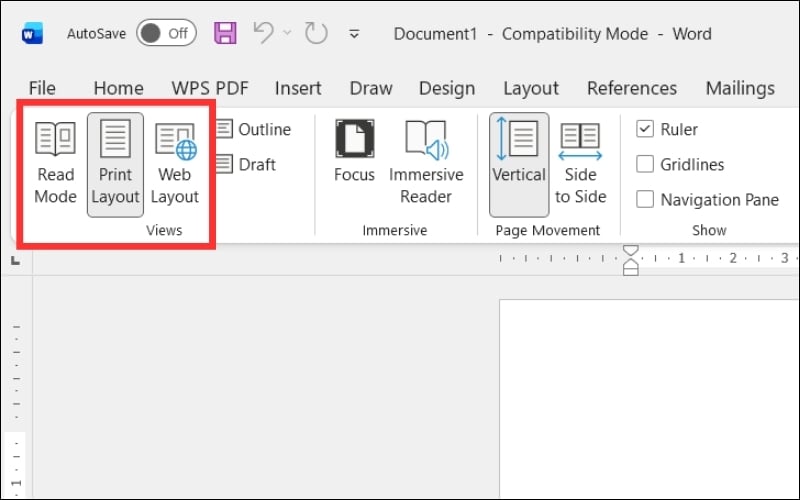The image size is (800, 500).
Task: Switch to Web Layout view
Action: pos(175,162)
